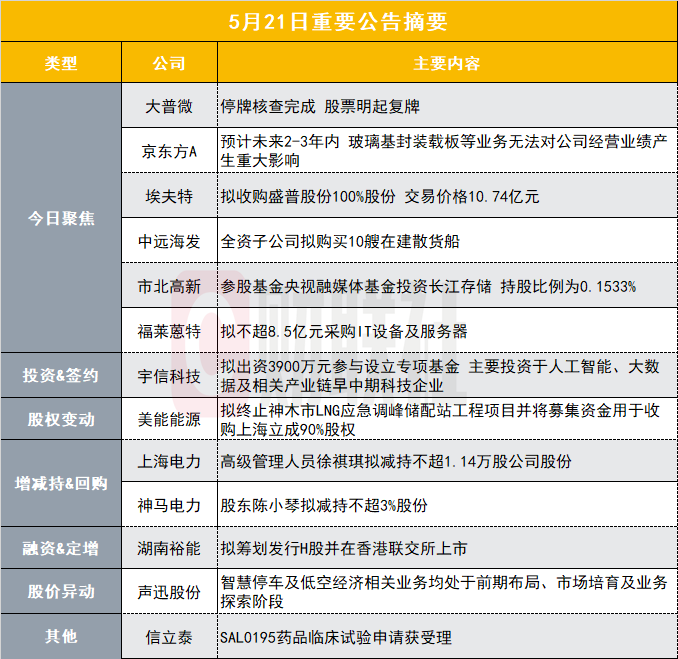This screenshot has height=659, width=678.
Task: Click the 增减持&回购 category cell
Action: 61,483
